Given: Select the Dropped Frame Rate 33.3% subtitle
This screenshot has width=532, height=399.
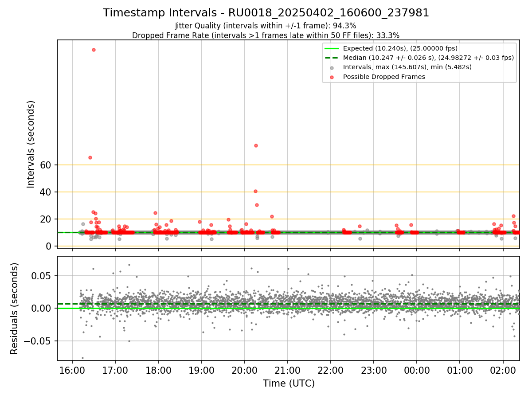Looking at the screenshot, I should [266, 35].
